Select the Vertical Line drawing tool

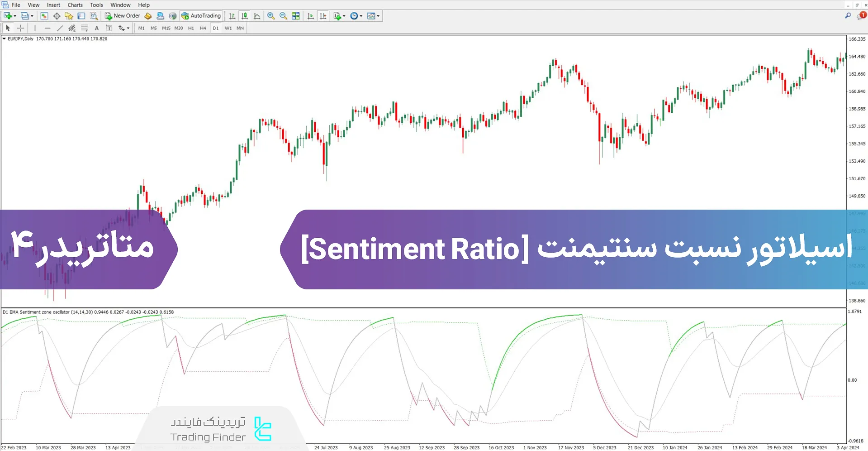[x=35, y=28]
